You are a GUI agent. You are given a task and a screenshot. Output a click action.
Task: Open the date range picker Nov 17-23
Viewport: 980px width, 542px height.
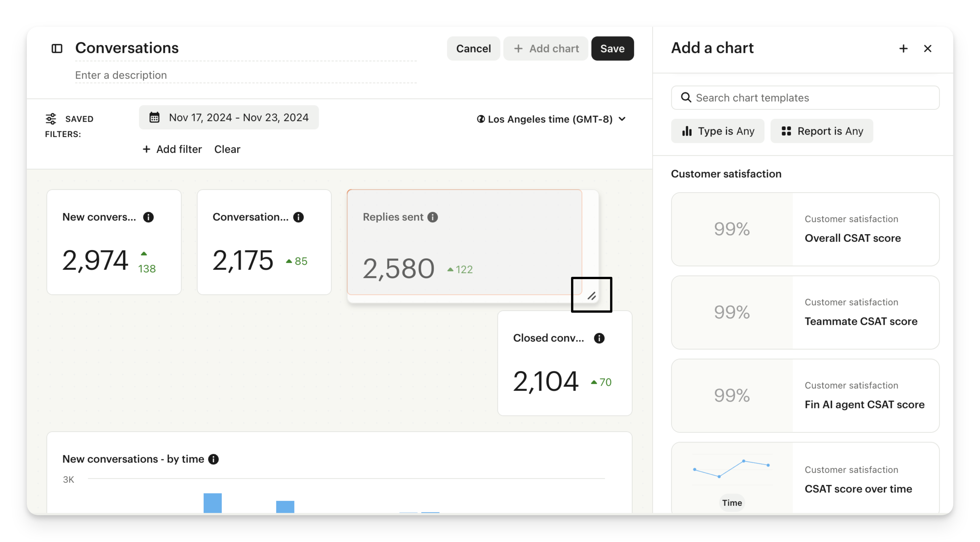pyautogui.click(x=229, y=117)
